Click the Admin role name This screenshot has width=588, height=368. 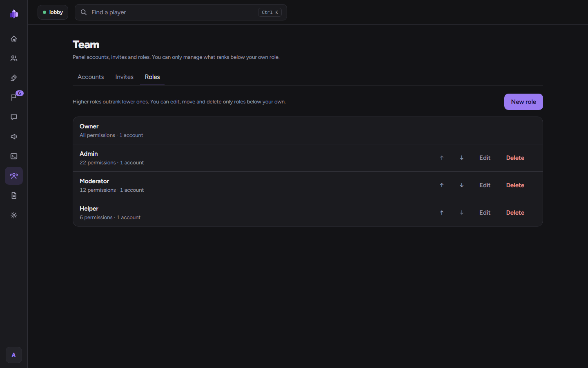pyautogui.click(x=89, y=154)
